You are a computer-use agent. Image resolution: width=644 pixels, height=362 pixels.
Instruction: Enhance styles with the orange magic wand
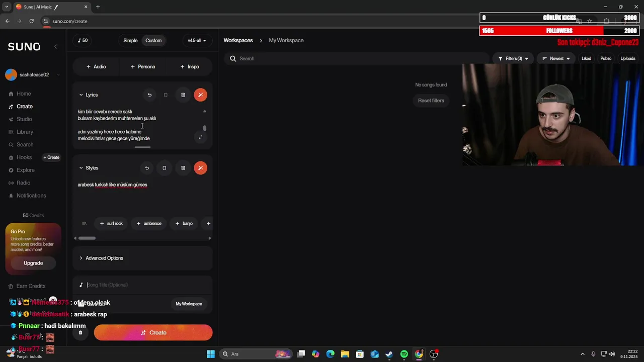[200, 168]
